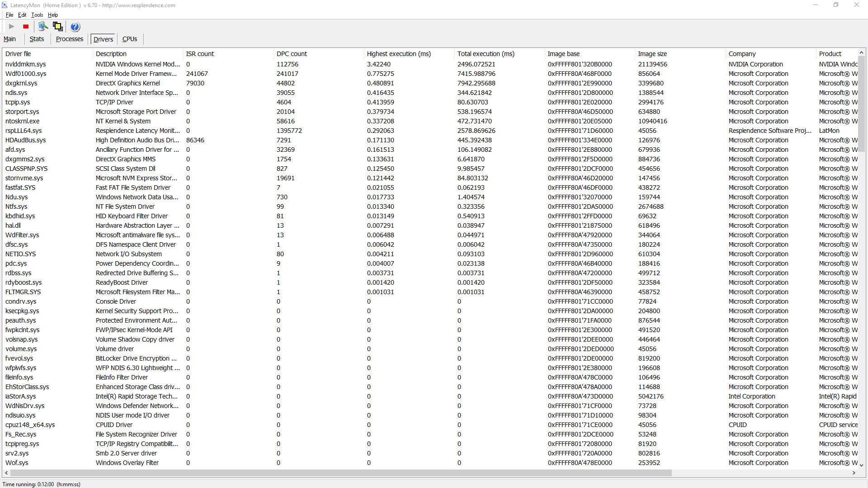
Task: Open the Stats tab
Action: click(37, 39)
